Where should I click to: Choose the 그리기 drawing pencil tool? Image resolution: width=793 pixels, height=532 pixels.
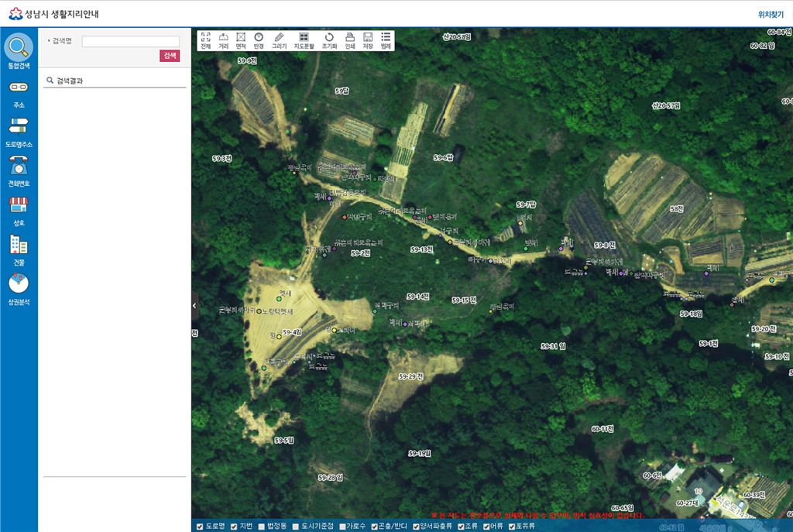(x=279, y=40)
